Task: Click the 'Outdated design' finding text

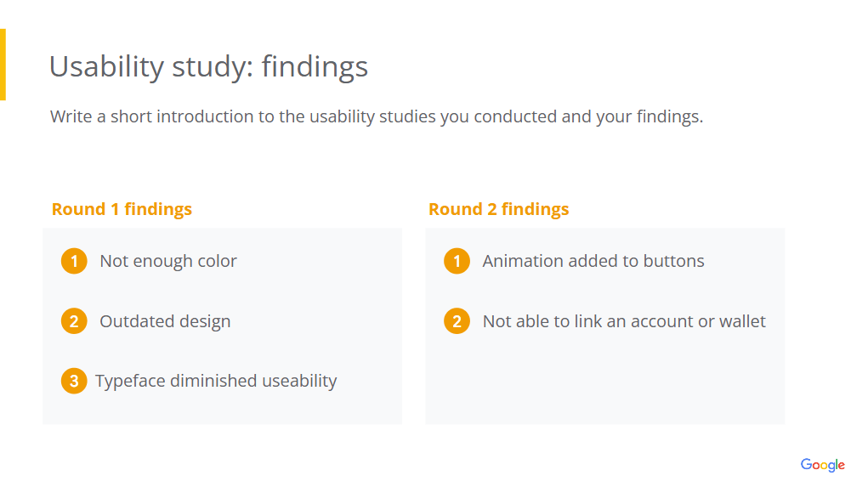Action: coord(165,321)
